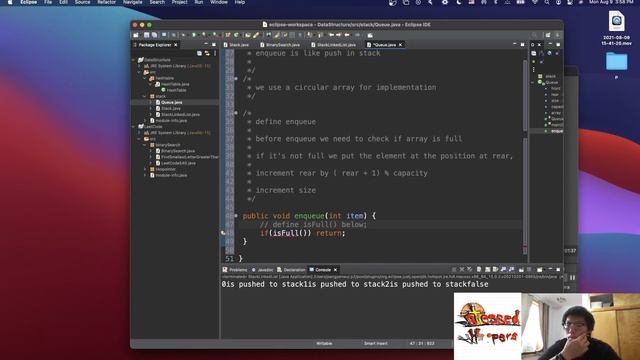Maximize the editor area
Viewport: 640px width, 360px height.
[522, 44]
